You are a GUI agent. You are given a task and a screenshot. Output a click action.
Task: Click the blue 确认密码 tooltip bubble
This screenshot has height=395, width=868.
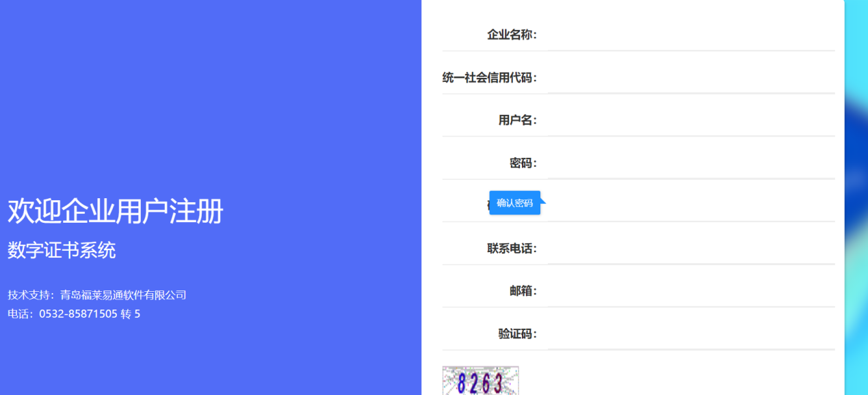(x=514, y=203)
